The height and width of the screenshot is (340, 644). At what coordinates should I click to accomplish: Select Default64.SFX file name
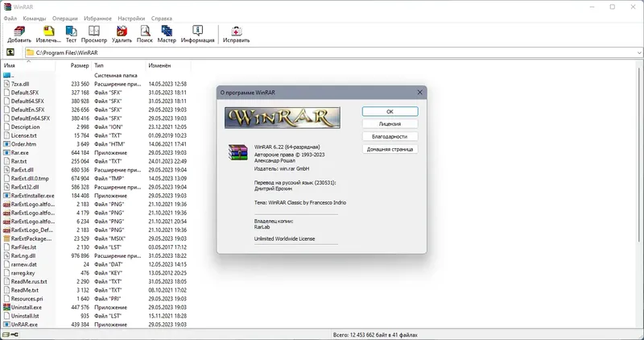tap(27, 102)
